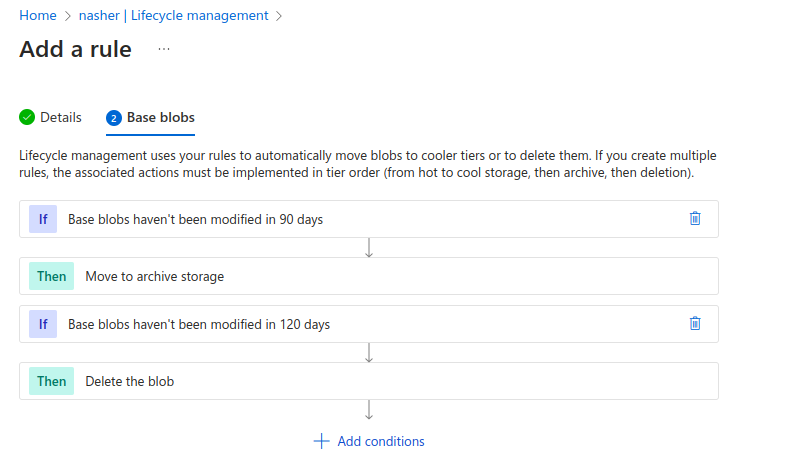Click the chevron after Home breadcrumb
Screen dimensions: 800x460
[x=68, y=16]
